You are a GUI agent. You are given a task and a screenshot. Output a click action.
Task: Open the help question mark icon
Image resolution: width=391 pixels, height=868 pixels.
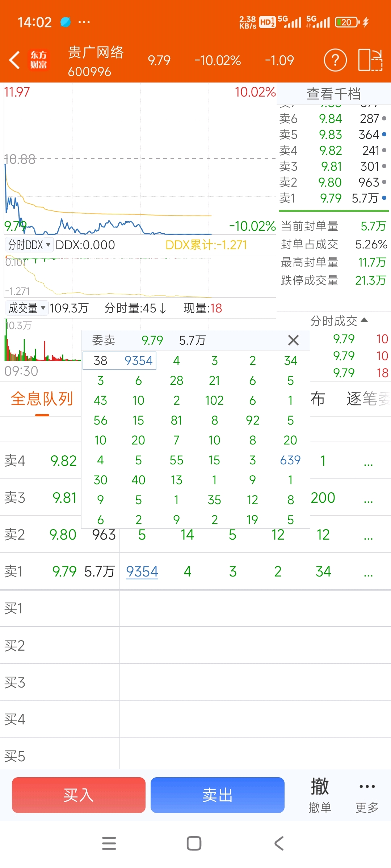click(x=335, y=60)
